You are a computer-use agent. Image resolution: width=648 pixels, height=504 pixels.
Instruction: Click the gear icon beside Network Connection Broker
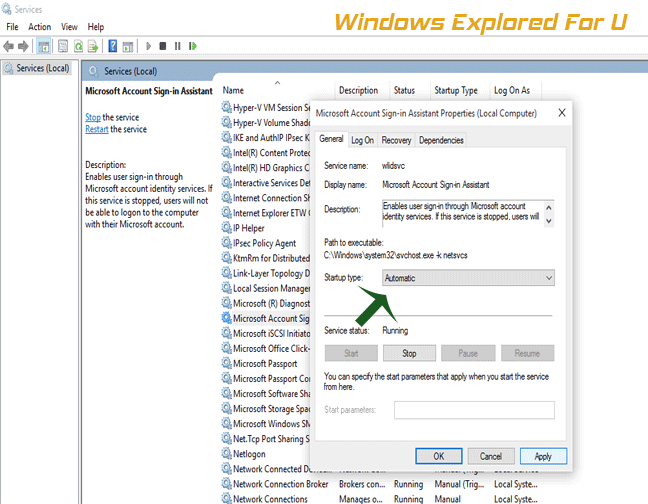point(226,483)
